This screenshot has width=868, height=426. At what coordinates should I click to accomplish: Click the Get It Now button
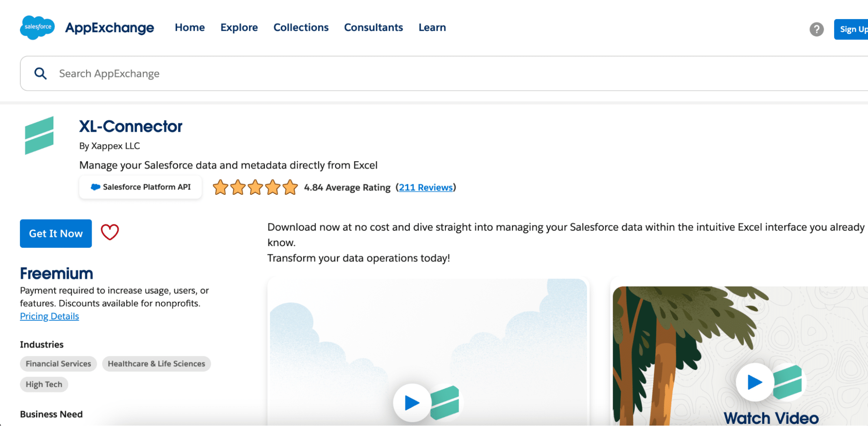coord(56,233)
